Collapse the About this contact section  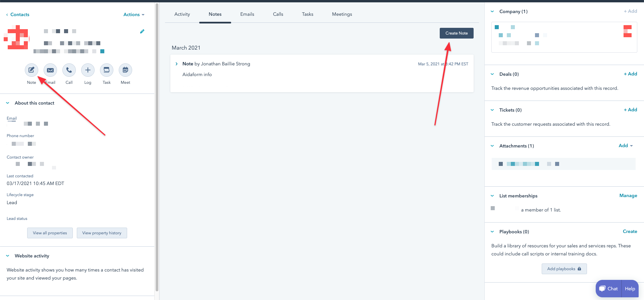[8, 103]
